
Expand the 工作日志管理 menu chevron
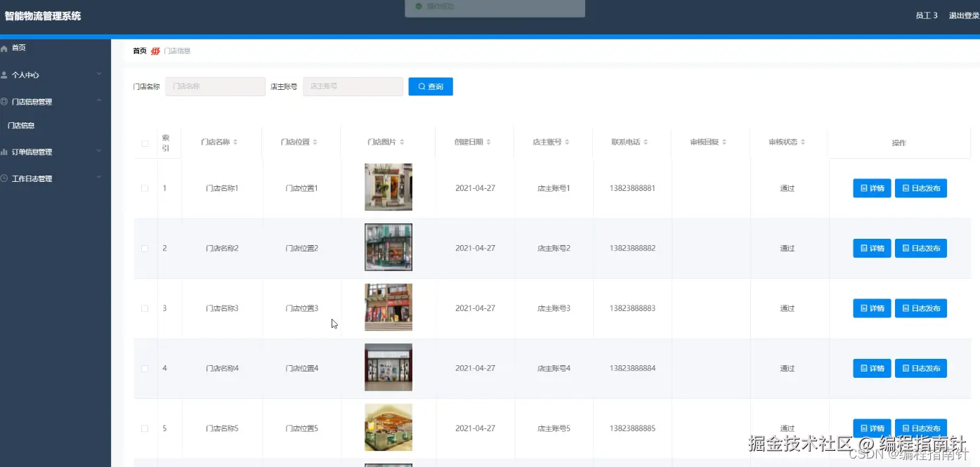99,178
